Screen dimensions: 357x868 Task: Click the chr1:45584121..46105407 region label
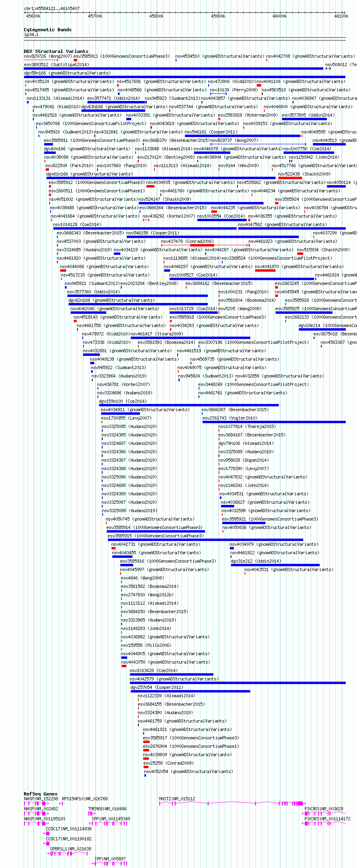coord(52,8)
